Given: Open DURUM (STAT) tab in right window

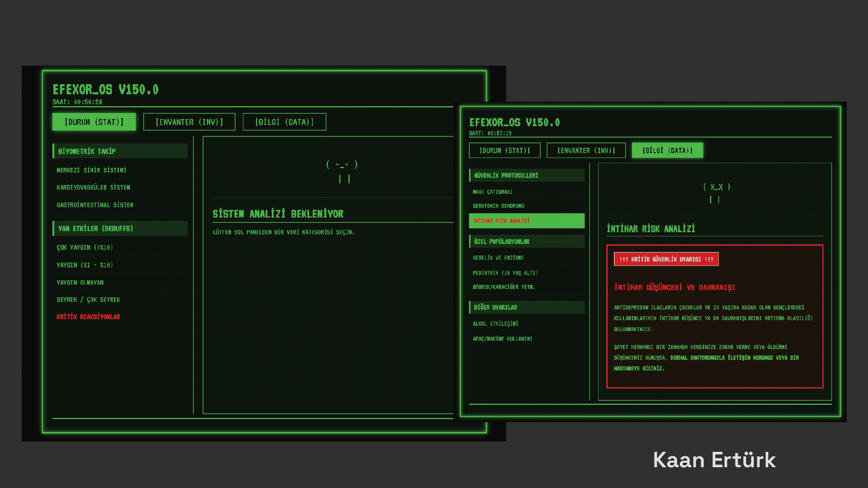Looking at the screenshot, I should pyautogui.click(x=505, y=150).
